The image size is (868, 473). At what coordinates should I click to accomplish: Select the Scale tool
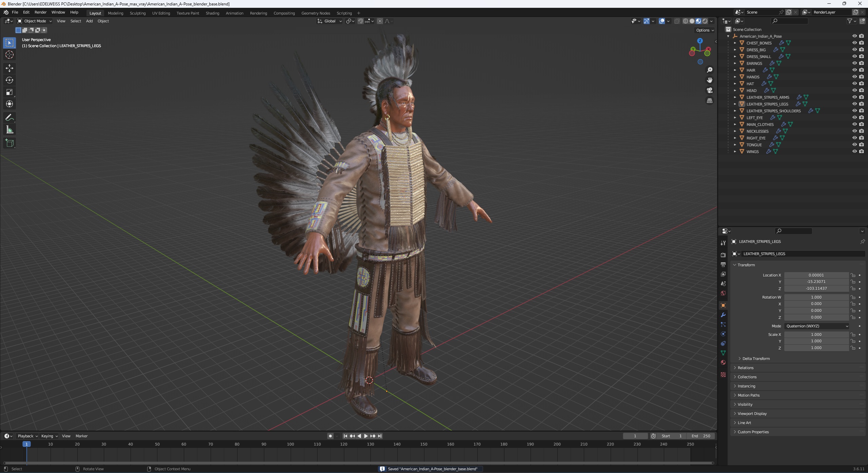tap(9, 92)
